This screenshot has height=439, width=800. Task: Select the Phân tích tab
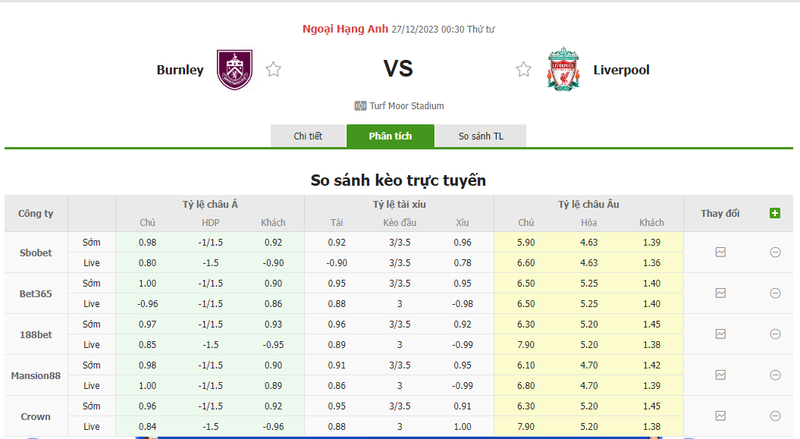pos(390,136)
